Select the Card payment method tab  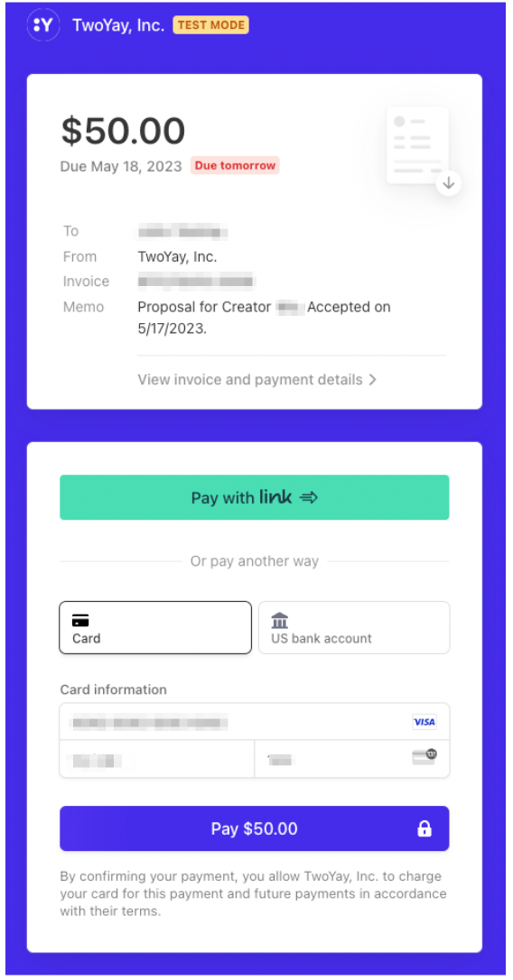click(x=155, y=627)
